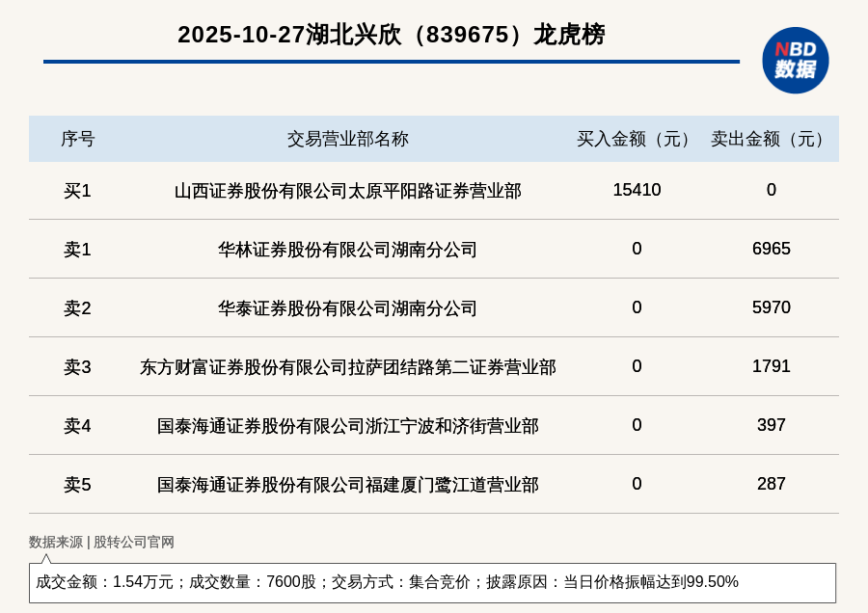Image resolution: width=868 pixels, height=613 pixels.
Task: Click the 2025-10-27湖北兴欣龙虎榜 title
Action: coord(391,35)
